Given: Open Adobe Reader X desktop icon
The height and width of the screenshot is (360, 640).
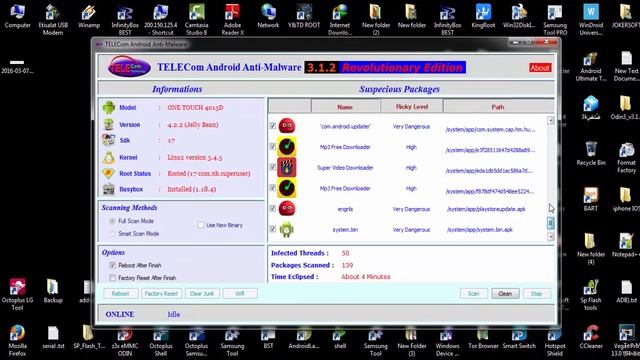Looking at the screenshot, I should pyautogui.click(x=232, y=19).
